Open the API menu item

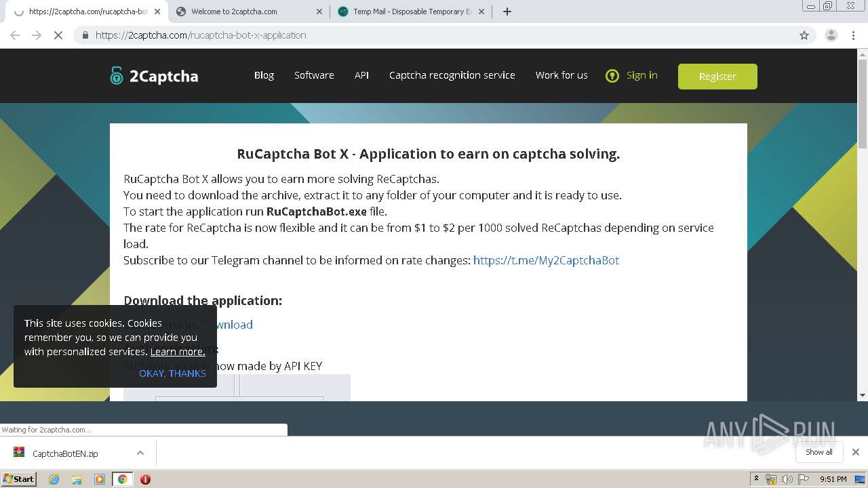point(361,75)
